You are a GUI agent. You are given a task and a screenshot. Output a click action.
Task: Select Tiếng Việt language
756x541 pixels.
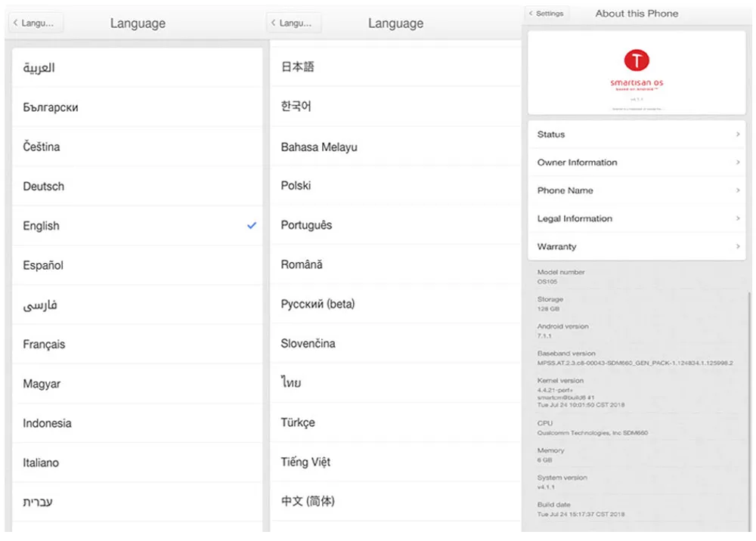coord(395,462)
